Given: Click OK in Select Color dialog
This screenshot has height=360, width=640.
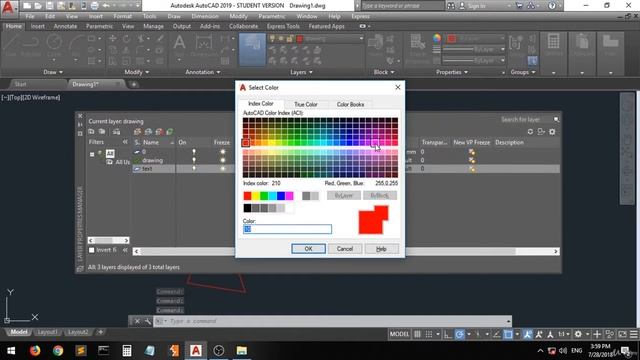Looking at the screenshot, I should 309,249.
